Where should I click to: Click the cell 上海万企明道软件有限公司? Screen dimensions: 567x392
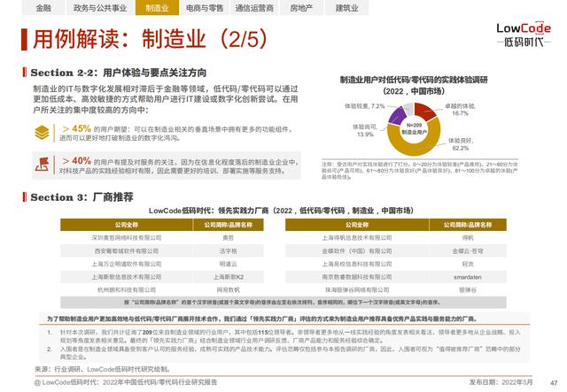tap(127, 264)
